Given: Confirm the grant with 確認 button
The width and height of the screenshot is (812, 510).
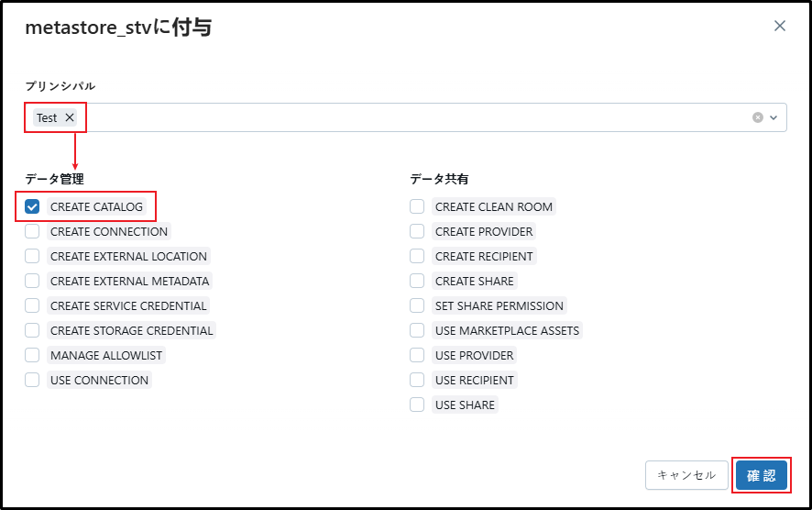Looking at the screenshot, I should pyautogui.click(x=761, y=475).
